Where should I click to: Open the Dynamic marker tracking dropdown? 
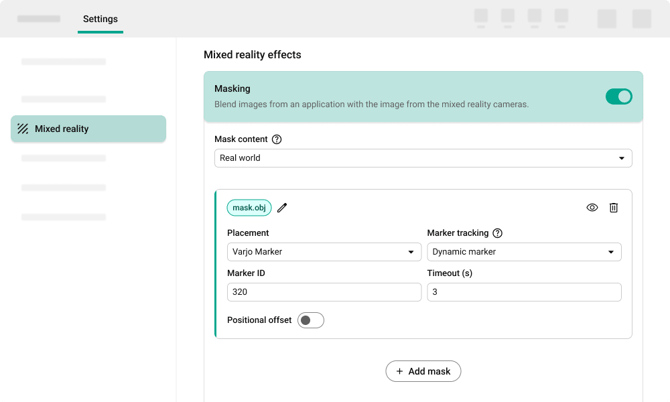pos(523,252)
